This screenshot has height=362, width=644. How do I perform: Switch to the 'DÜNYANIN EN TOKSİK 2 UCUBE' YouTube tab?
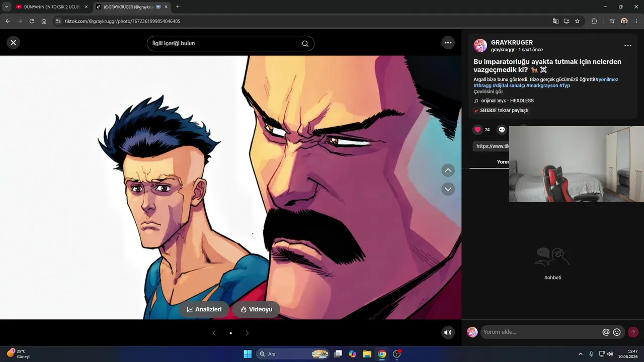[x=52, y=7]
